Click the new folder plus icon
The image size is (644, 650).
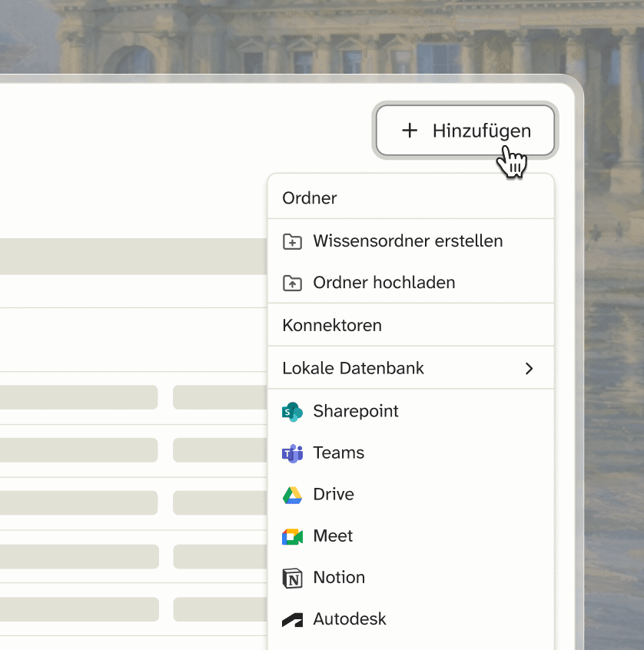coord(292,241)
